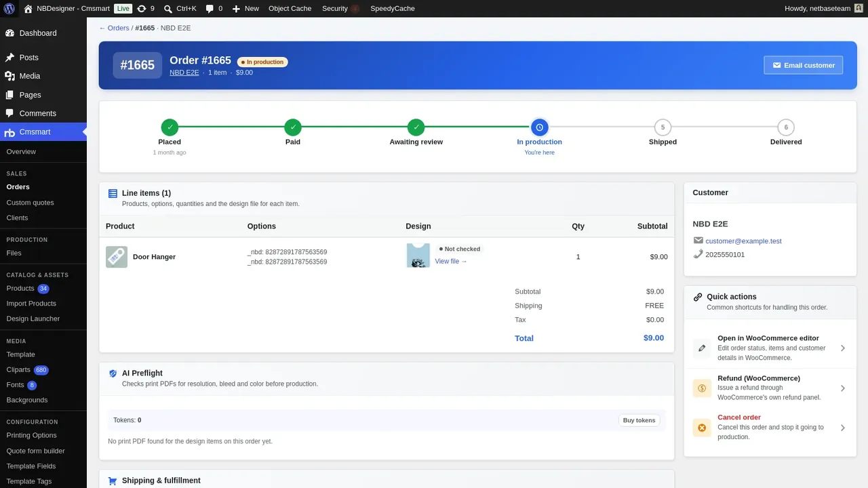Click the updates icon showing 9
Image resolution: width=868 pixels, height=488 pixels.
click(145, 8)
